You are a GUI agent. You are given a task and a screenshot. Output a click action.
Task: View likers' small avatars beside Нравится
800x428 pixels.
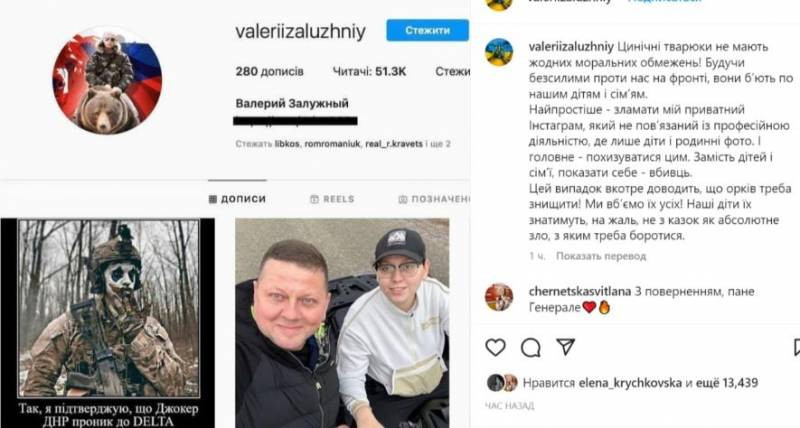[503, 383]
